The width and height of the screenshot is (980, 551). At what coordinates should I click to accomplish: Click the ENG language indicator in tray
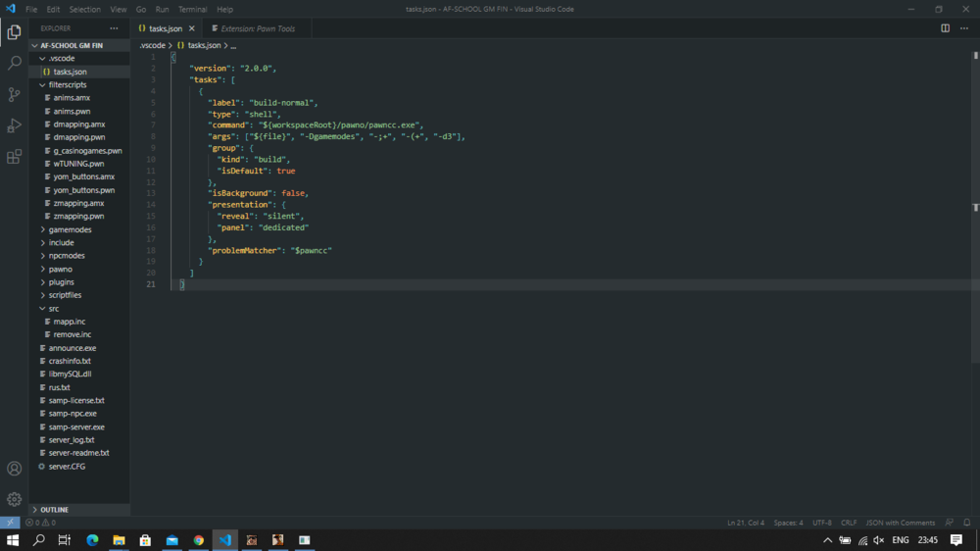tap(900, 540)
